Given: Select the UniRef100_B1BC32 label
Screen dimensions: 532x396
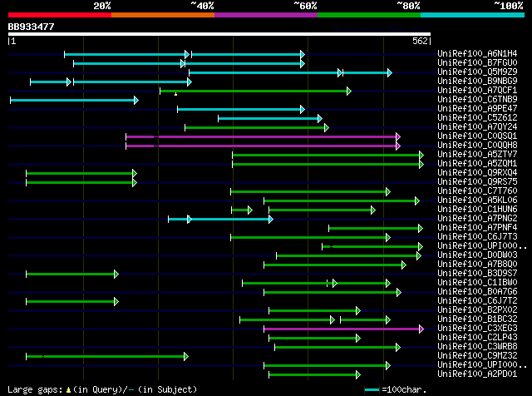Looking at the screenshot, I should click(477, 319).
